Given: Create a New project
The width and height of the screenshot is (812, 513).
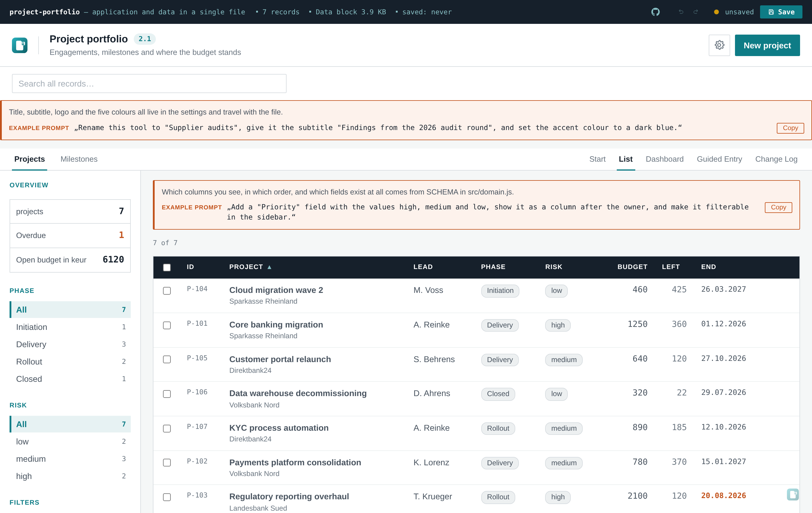Looking at the screenshot, I should (x=767, y=45).
